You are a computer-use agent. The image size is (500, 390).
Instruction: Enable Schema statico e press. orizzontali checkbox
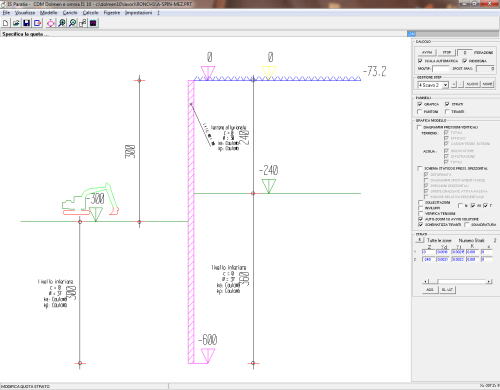420,168
